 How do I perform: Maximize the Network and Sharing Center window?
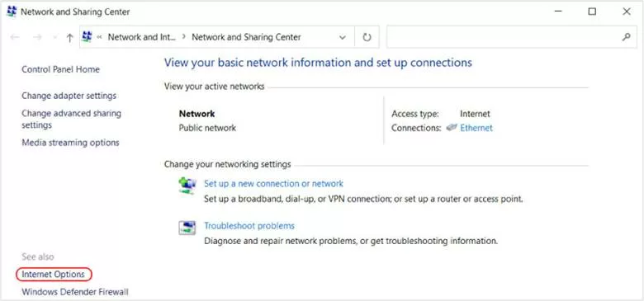coord(592,12)
